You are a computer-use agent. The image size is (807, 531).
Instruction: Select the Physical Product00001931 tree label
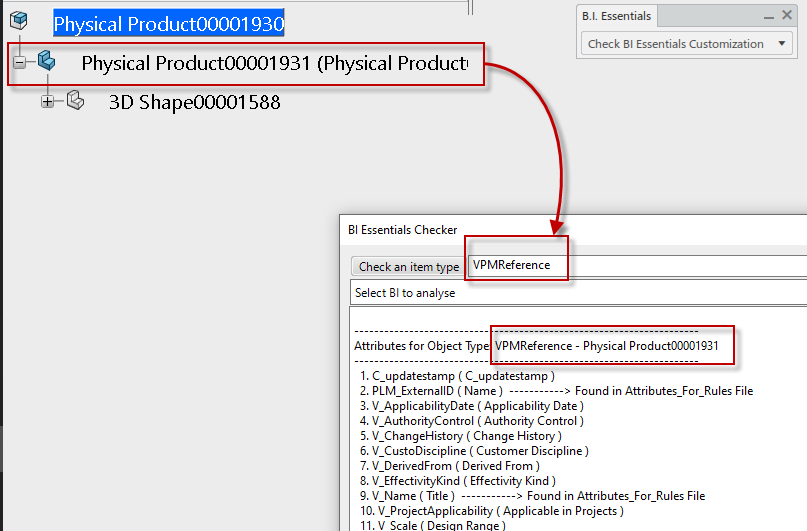tap(273, 63)
